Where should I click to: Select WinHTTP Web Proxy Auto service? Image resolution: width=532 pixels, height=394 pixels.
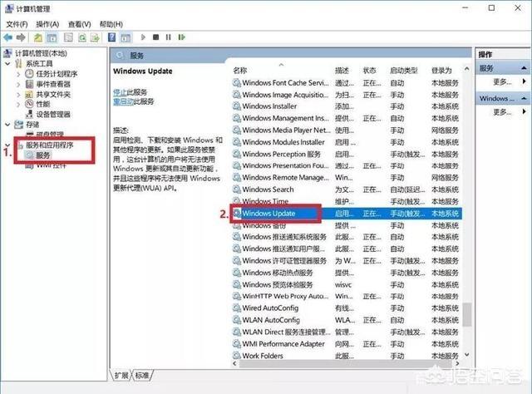pos(346,296)
